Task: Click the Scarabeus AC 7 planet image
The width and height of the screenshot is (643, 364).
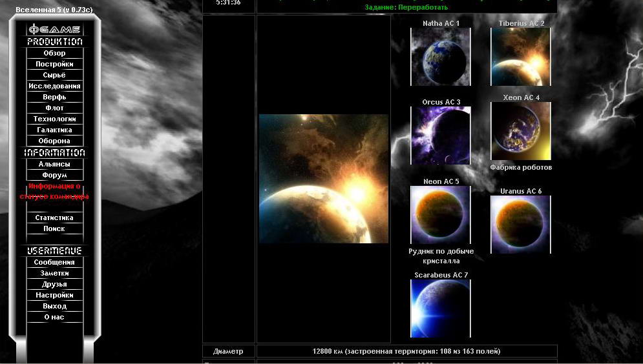Action: click(441, 308)
